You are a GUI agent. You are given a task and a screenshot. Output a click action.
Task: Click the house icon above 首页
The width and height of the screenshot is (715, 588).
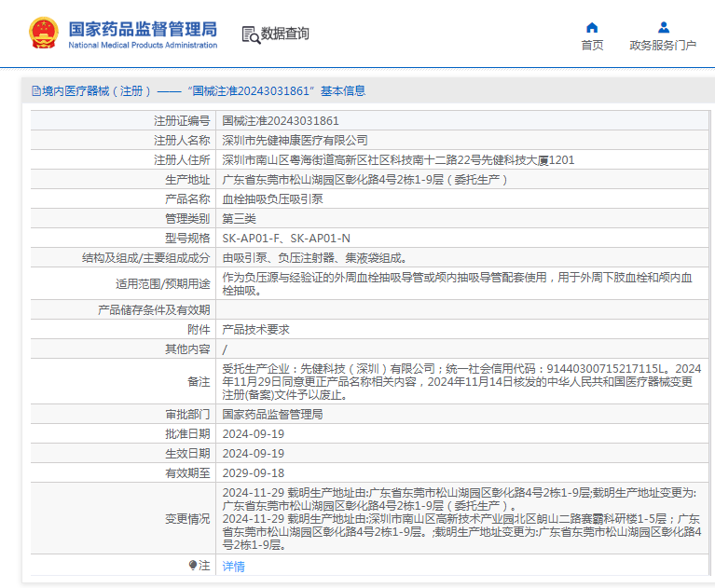click(x=592, y=27)
